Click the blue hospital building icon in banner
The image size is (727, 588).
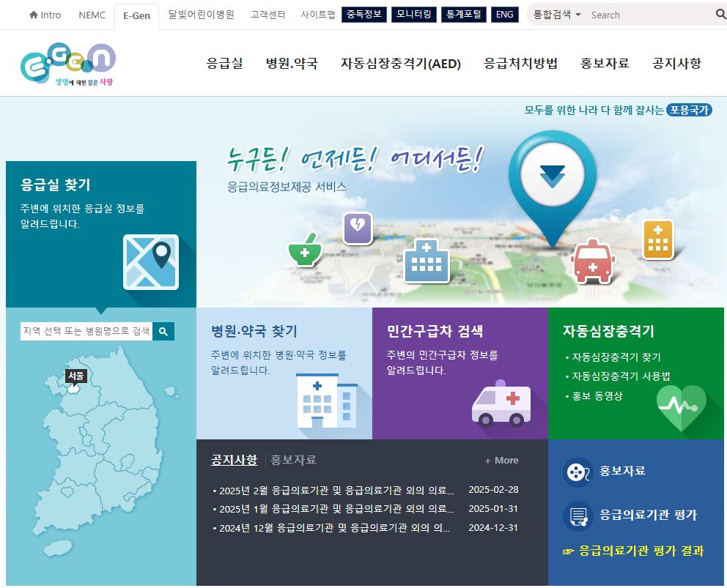427,261
